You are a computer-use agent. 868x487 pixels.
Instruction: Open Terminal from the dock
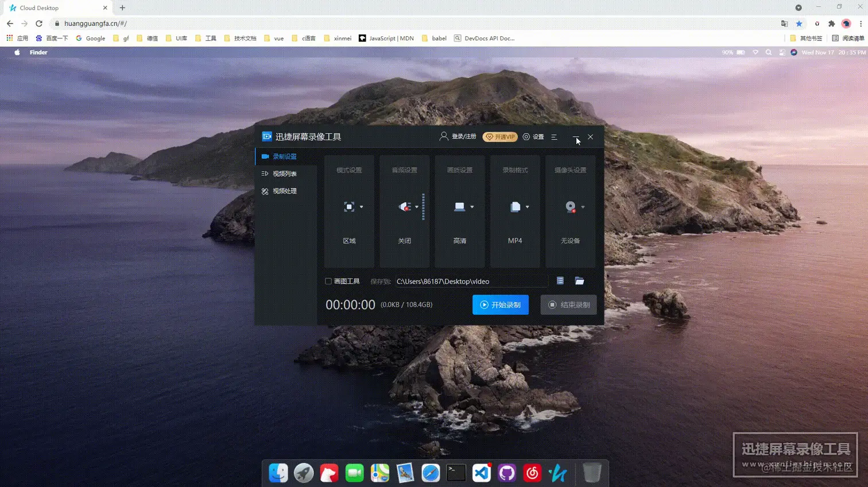456,473
